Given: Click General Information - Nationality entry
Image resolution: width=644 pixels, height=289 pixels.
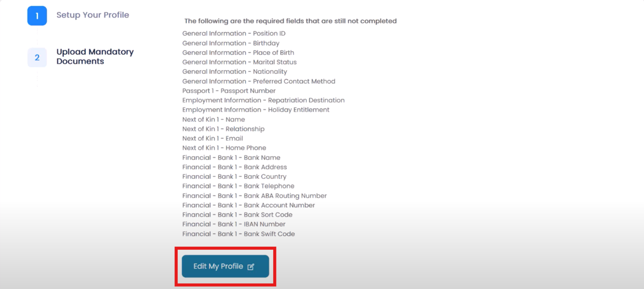Looking at the screenshot, I should coord(235,72).
